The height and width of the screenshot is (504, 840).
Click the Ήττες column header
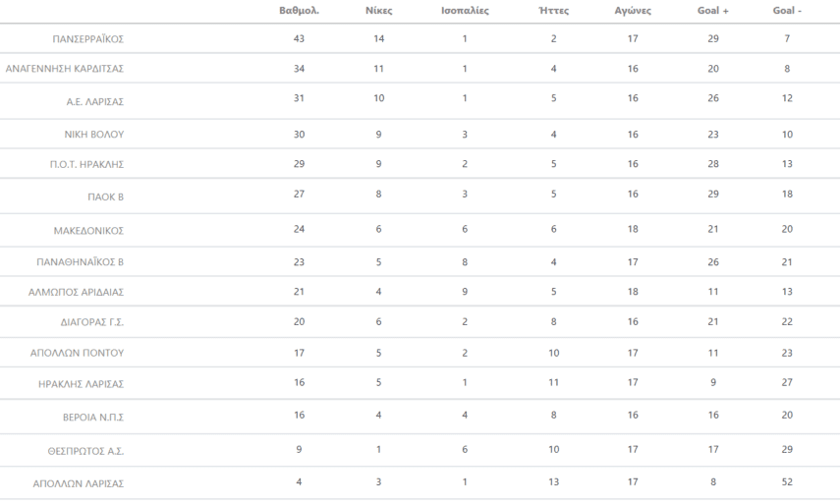tap(554, 11)
